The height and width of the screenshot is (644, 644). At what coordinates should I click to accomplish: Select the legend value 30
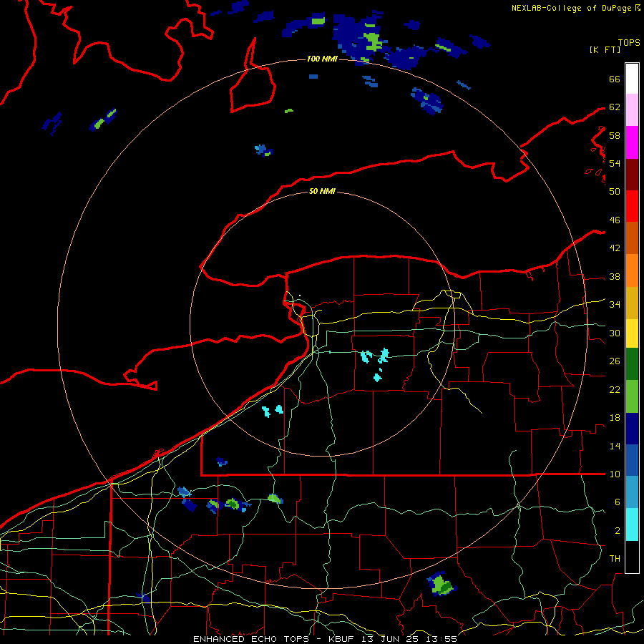click(x=615, y=333)
